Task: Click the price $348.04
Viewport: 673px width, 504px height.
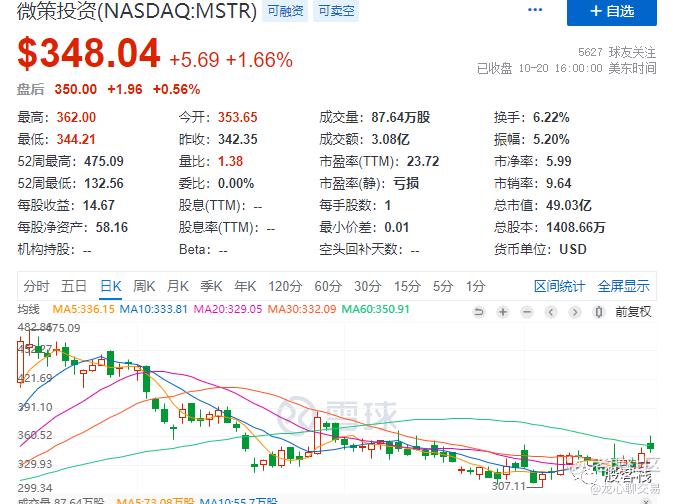Action: (89, 53)
